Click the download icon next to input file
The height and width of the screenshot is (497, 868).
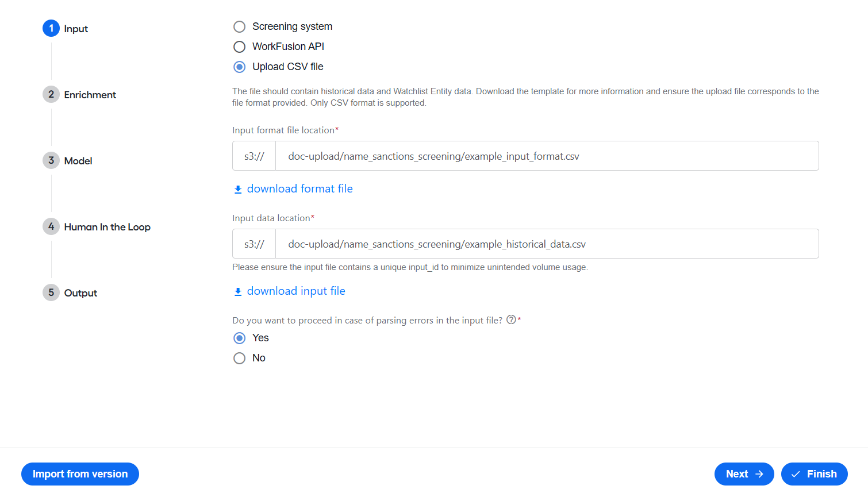[x=238, y=292]
